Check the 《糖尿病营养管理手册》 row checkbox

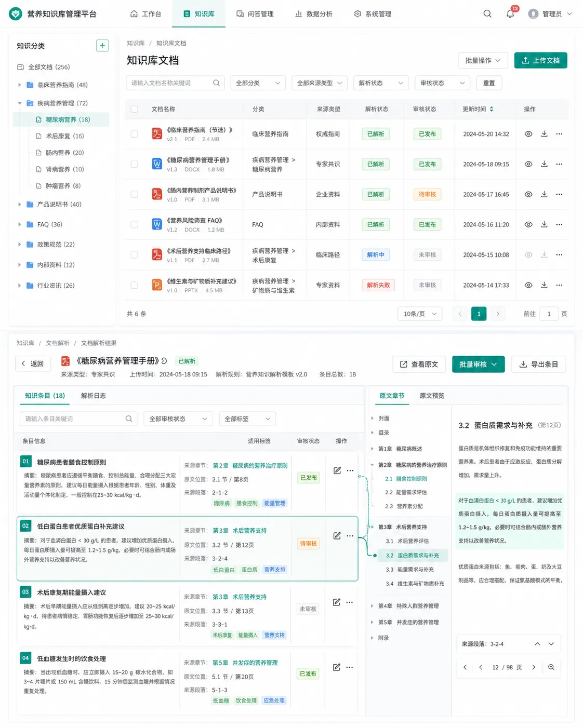click(x=135, y=164)
